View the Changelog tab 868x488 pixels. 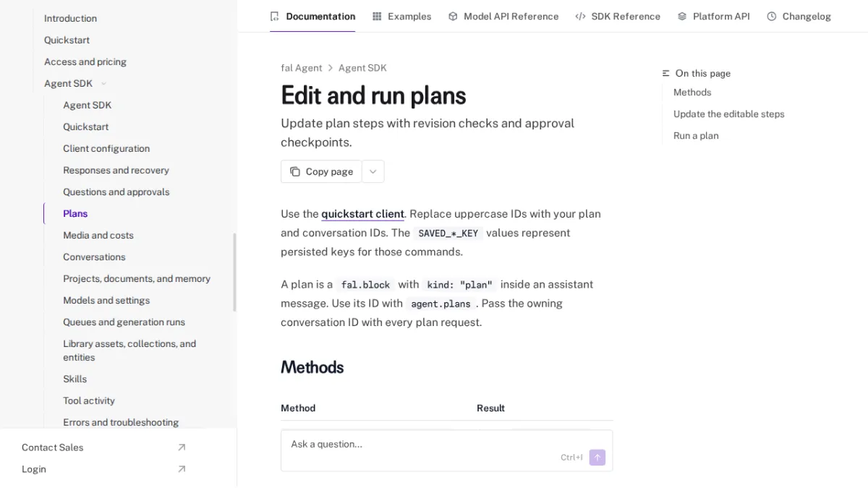pos(799,16)
